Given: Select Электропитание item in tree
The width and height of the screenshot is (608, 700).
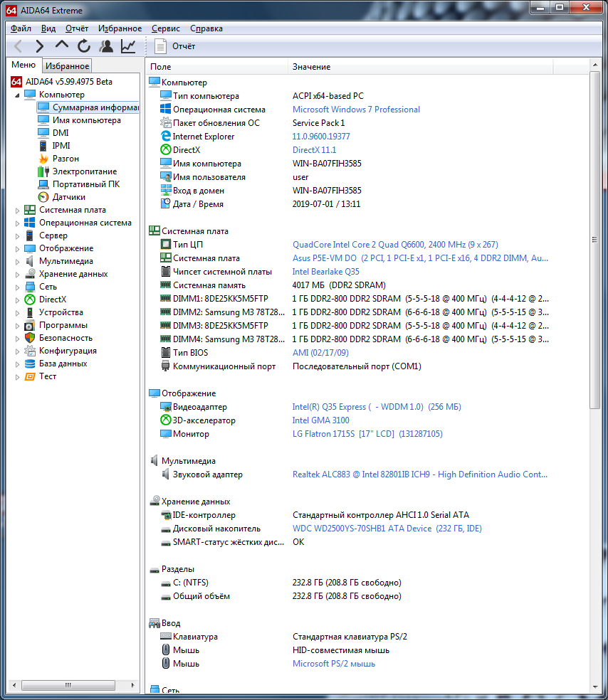Looking at the screenshot, I should pyautogui.click(x=84, y=171).
